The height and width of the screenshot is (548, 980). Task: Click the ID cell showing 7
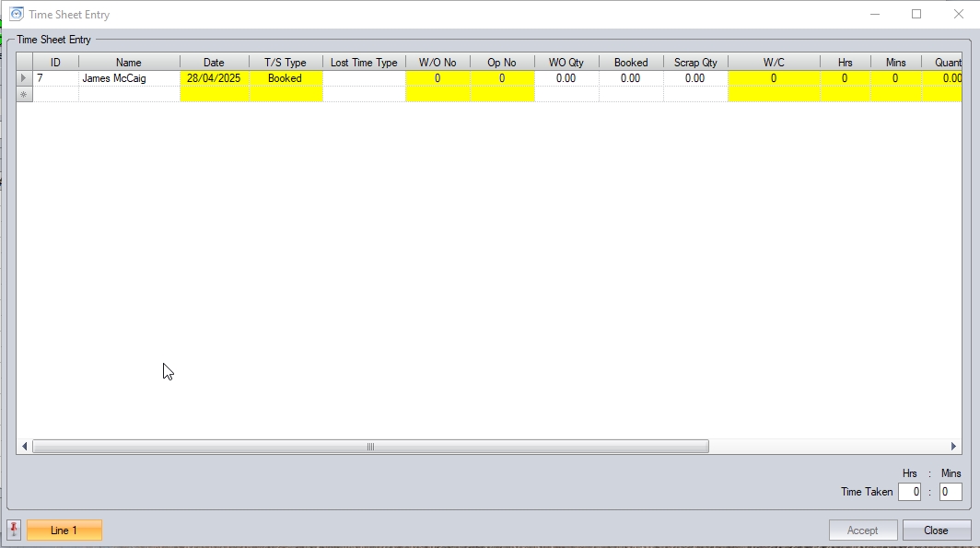pos(55,78)
